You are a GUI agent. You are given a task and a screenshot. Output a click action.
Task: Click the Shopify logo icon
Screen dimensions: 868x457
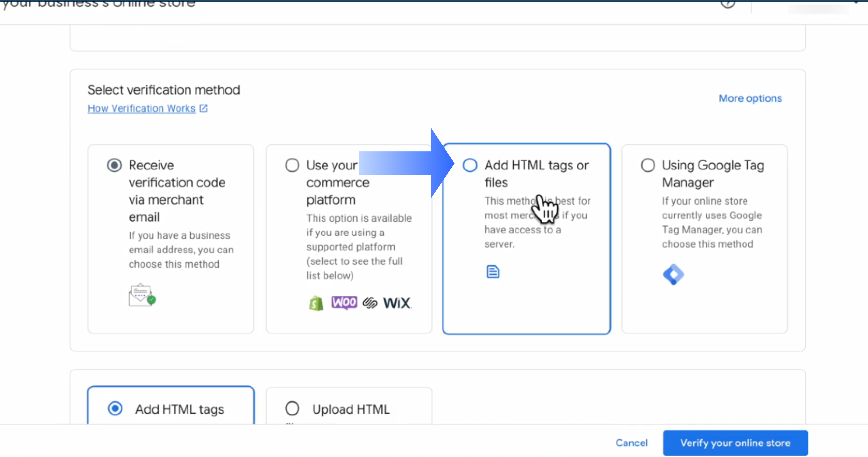pos(316,303)
